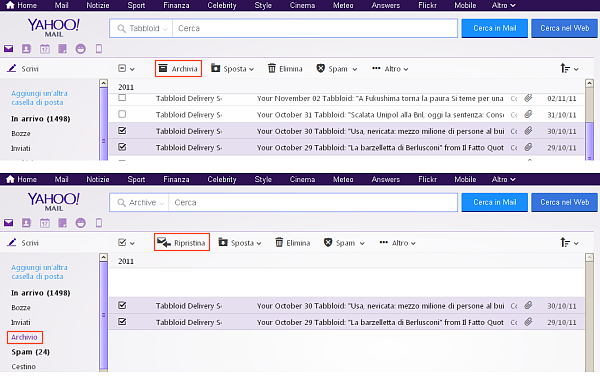Click Cerca nel Web beside Tabbloid search
This screenshot has width=600, height=376.
pos(564,28)
